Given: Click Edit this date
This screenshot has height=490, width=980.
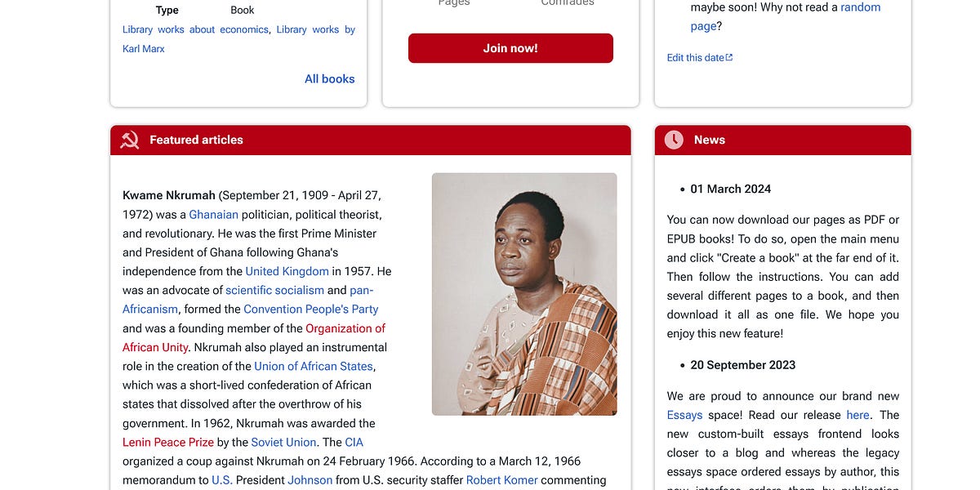Looking at the screenshot, I should tap(694, 57).
